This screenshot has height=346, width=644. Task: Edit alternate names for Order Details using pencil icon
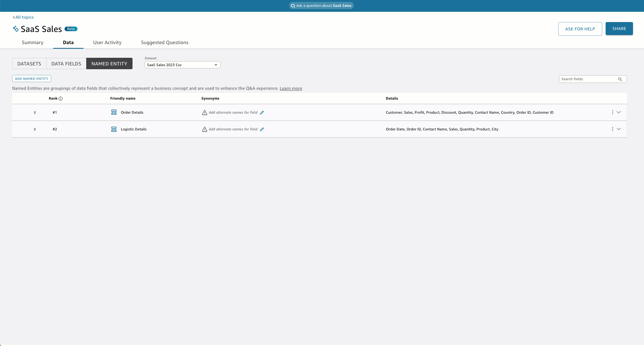(262, 112)
